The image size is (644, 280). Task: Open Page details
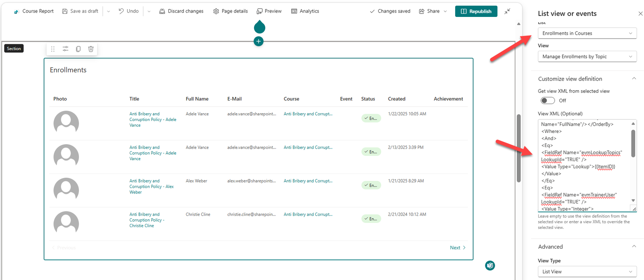(231, 11)
